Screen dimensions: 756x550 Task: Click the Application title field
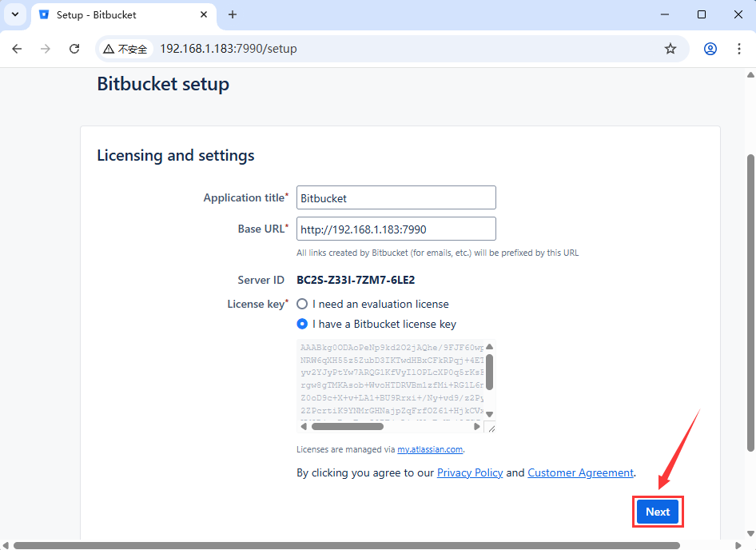click(396, 197)
